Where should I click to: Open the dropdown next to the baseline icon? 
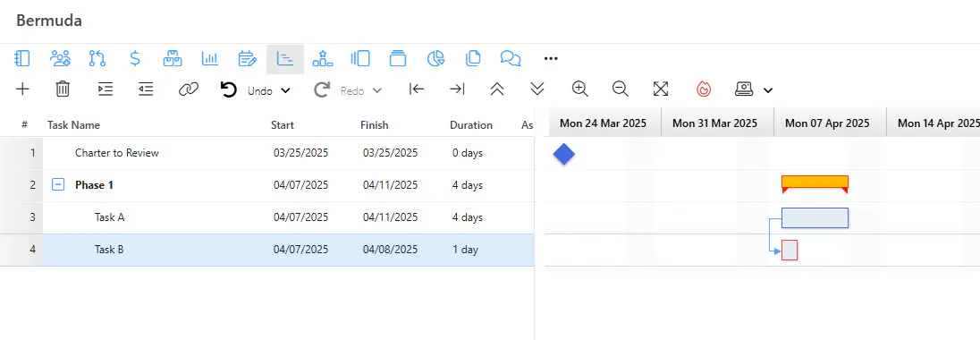pyautogui.click(x=768, y=90)
